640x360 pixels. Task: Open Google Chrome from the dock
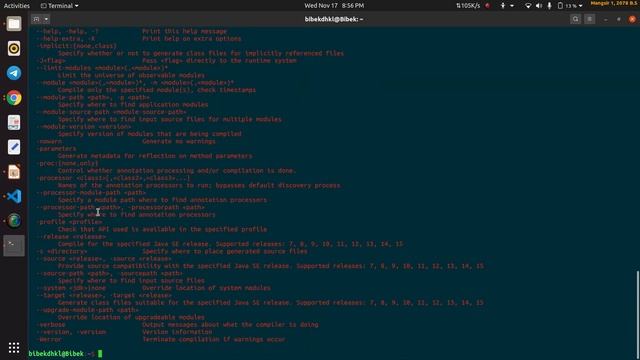click(x=14, y=98)
